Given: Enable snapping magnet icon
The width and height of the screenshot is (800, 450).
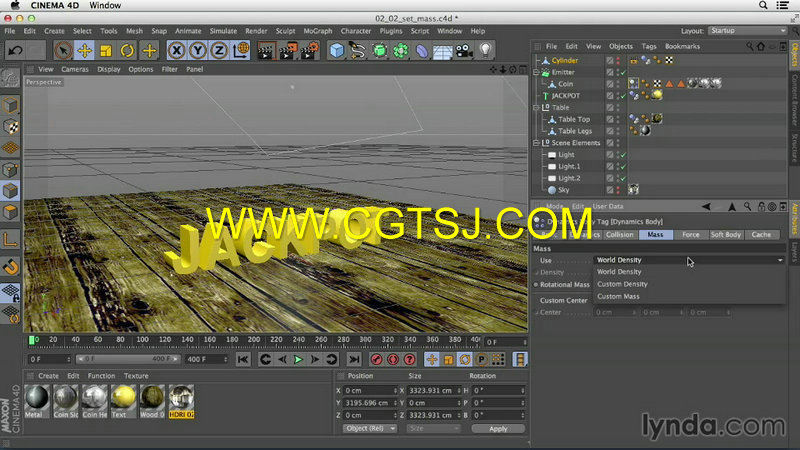Looking at the screenshot, I should pos(10,266).
